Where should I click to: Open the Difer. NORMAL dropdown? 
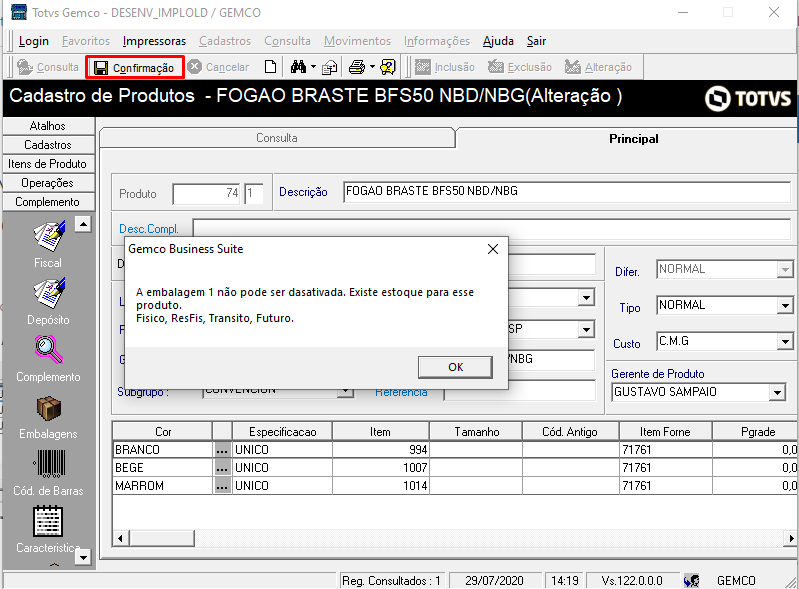point(785,269)
